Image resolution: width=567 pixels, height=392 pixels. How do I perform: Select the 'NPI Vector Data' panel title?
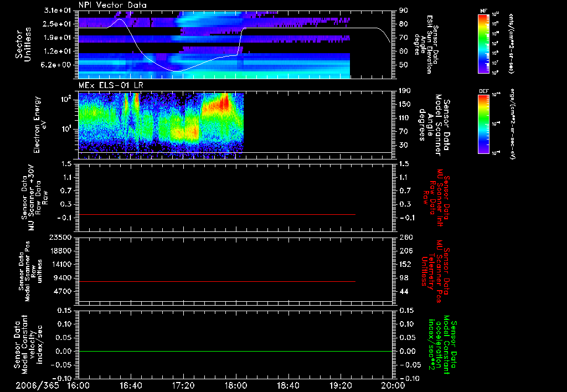(x=112, y=5)
